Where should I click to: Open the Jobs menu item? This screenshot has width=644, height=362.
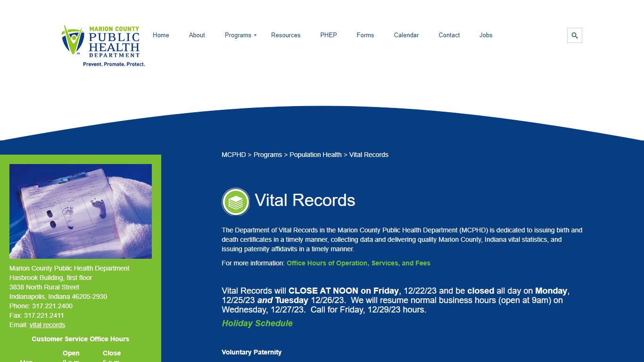click(x=486, y=35)
